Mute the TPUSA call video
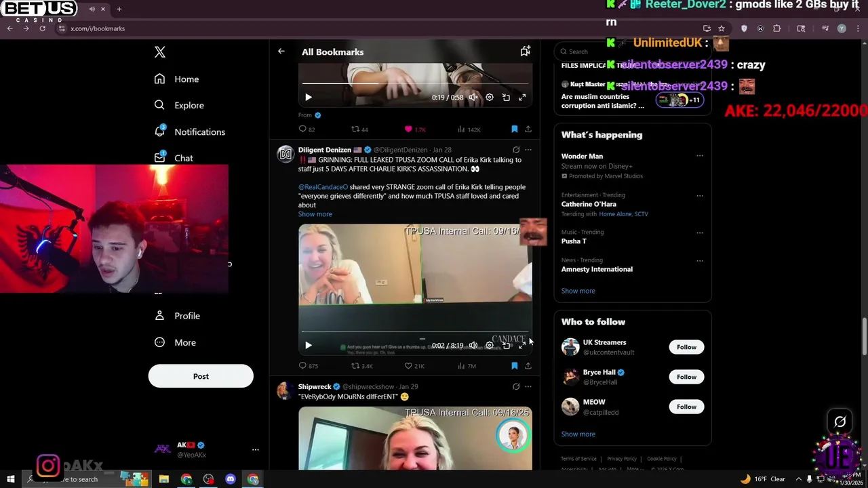 click(473, 346)
